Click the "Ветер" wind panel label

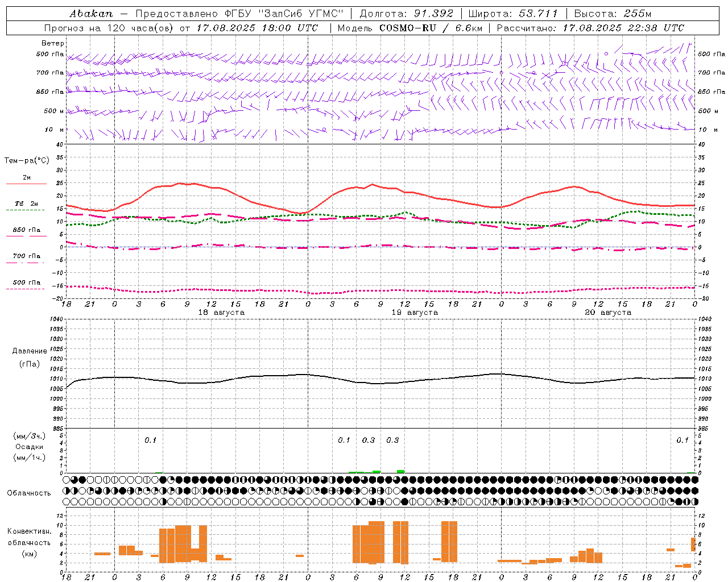coord(53,43)
